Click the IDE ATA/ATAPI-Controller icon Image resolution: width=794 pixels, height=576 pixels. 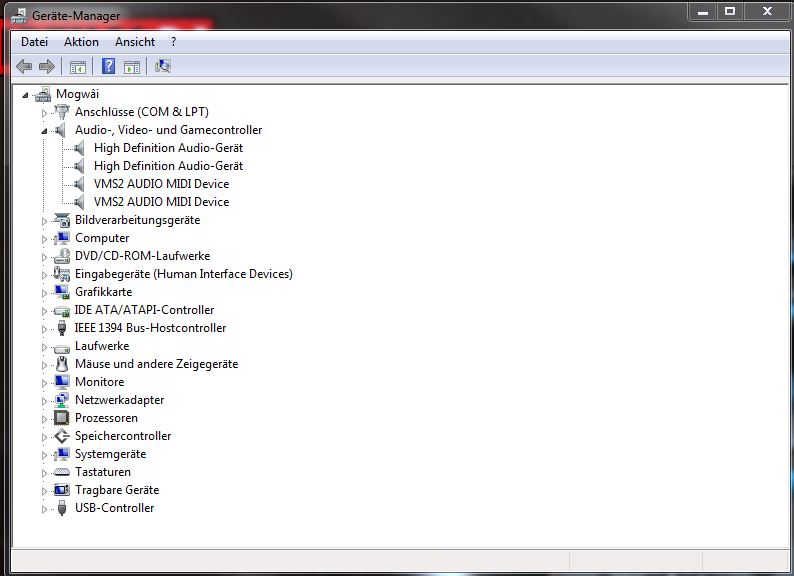tap(62, 310)
